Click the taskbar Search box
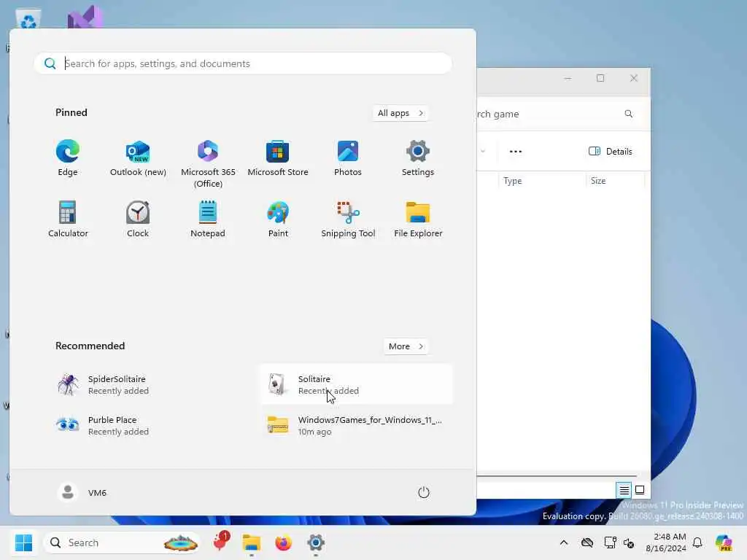Image resolution: width=747 pixels, height=560 pixels. point(122,542)
